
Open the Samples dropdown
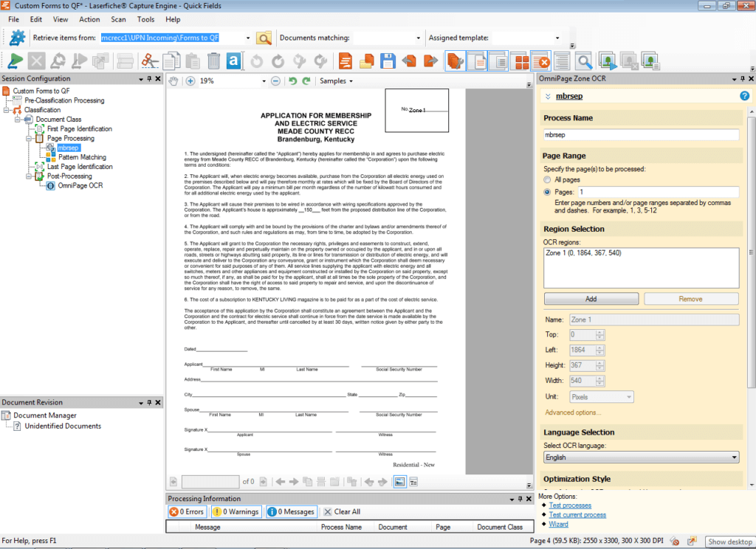336,81
